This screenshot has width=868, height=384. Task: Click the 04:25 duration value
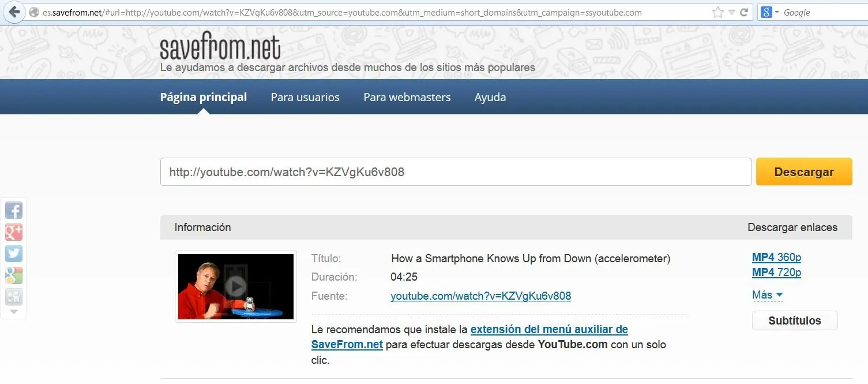[x=404, y=277]
